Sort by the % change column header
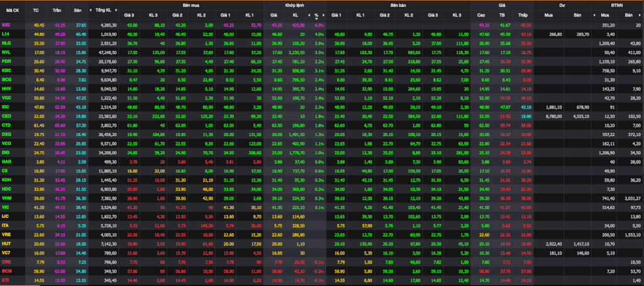Screen dimensions: 644x286 (x=316, y=15)
